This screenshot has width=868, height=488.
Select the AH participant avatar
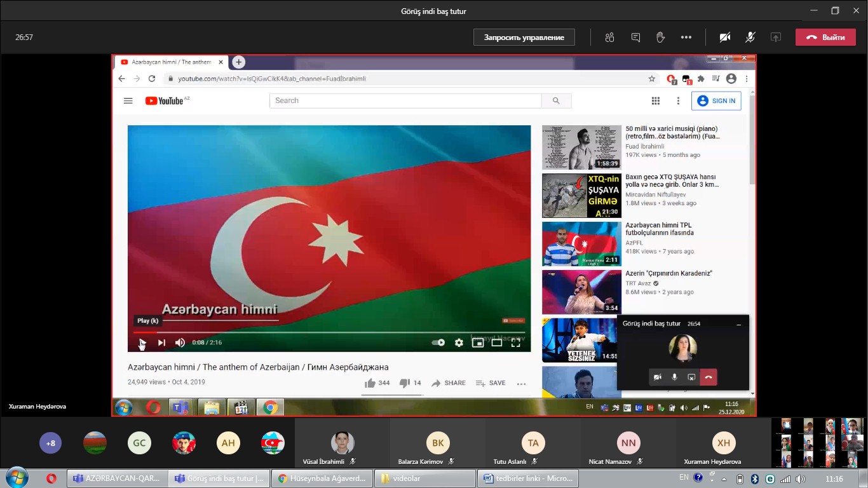(x=228, y=443)
